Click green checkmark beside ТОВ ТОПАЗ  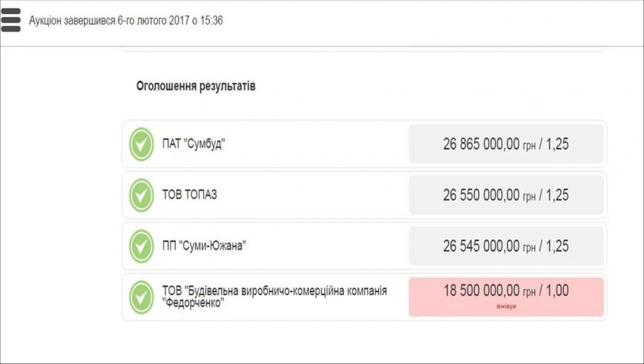pos(142,195)
